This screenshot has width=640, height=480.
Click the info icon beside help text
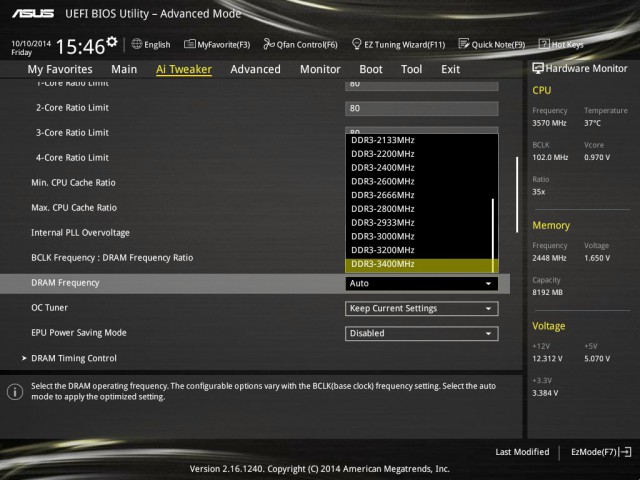click(15, 392)
